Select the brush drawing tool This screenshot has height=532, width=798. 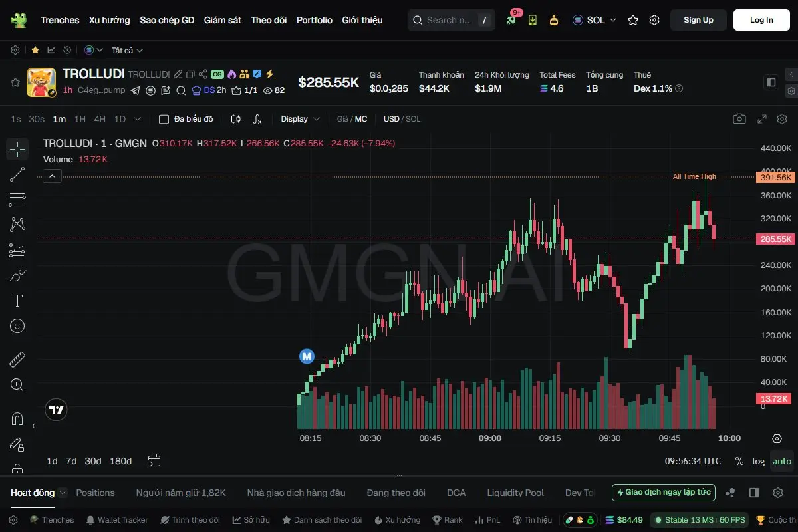tap(17, 275)
